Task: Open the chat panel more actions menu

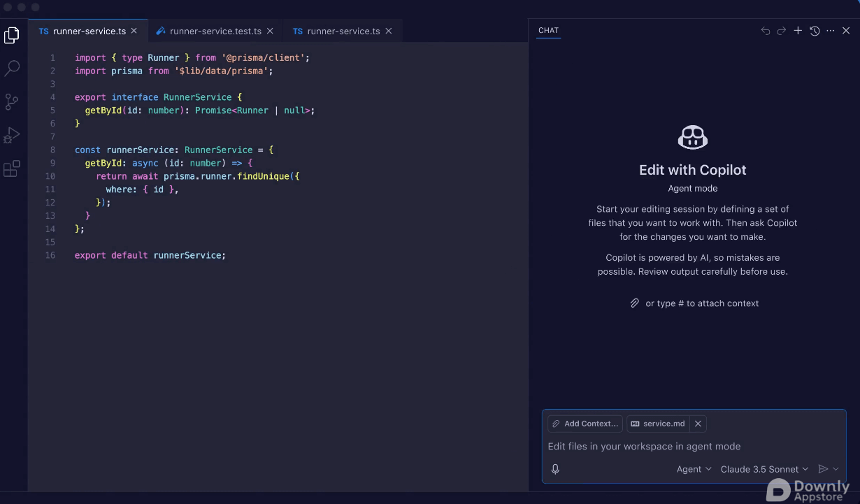Action: 831,31
